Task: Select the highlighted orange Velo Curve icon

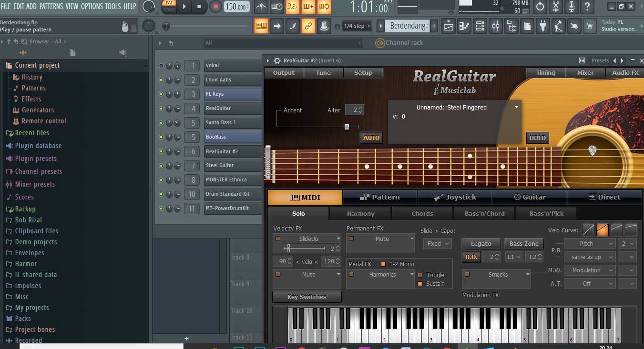Action: coord(603,230)
